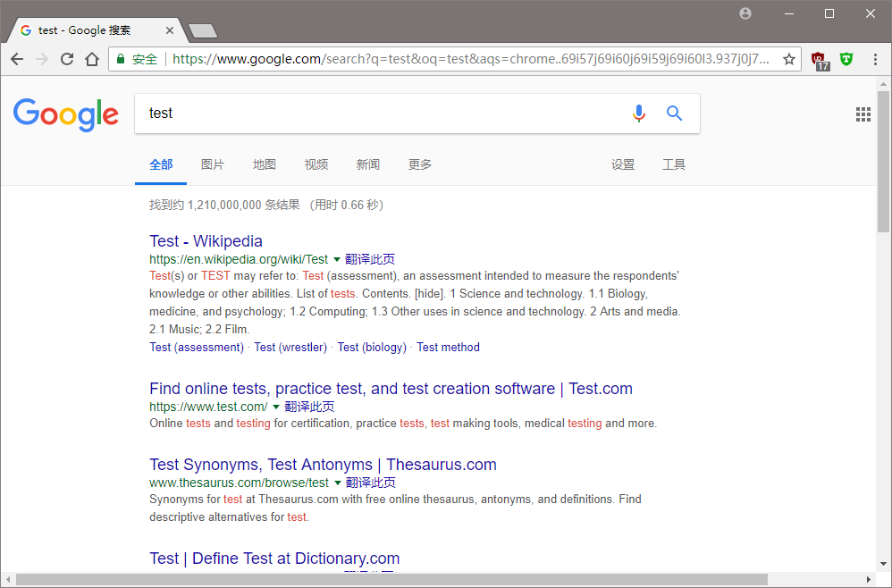
Task: Click the green secure lock icon
Action: pos(120,59)
